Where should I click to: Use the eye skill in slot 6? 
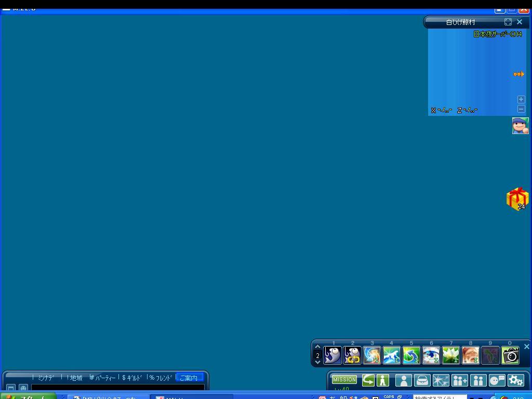pos(431,355)
